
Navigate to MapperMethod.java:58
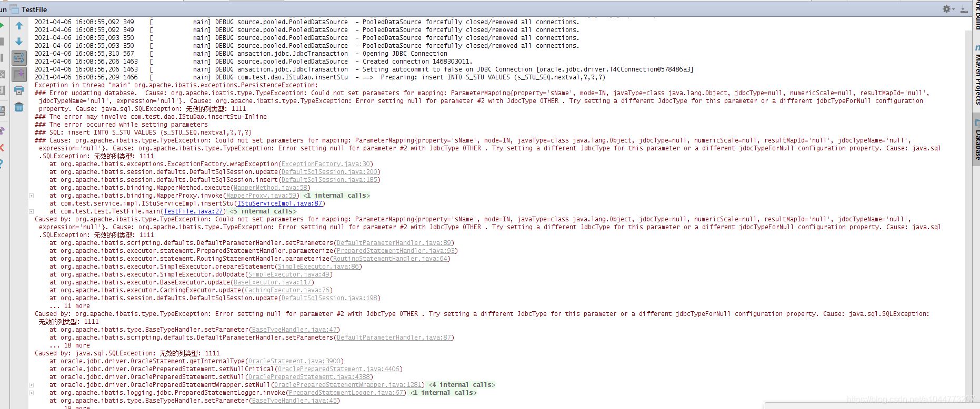[x=271, y=188]
